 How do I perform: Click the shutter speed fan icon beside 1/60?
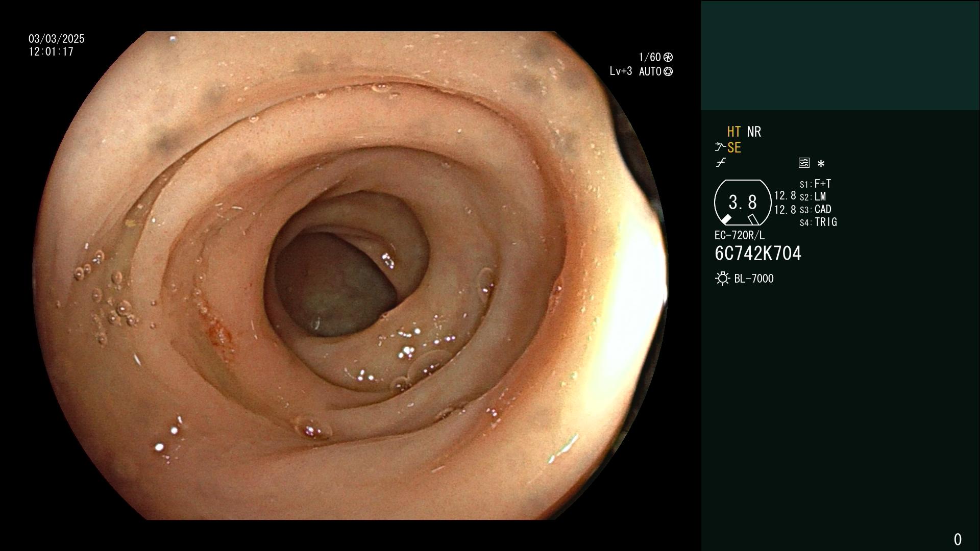click(x=668, y=57)
